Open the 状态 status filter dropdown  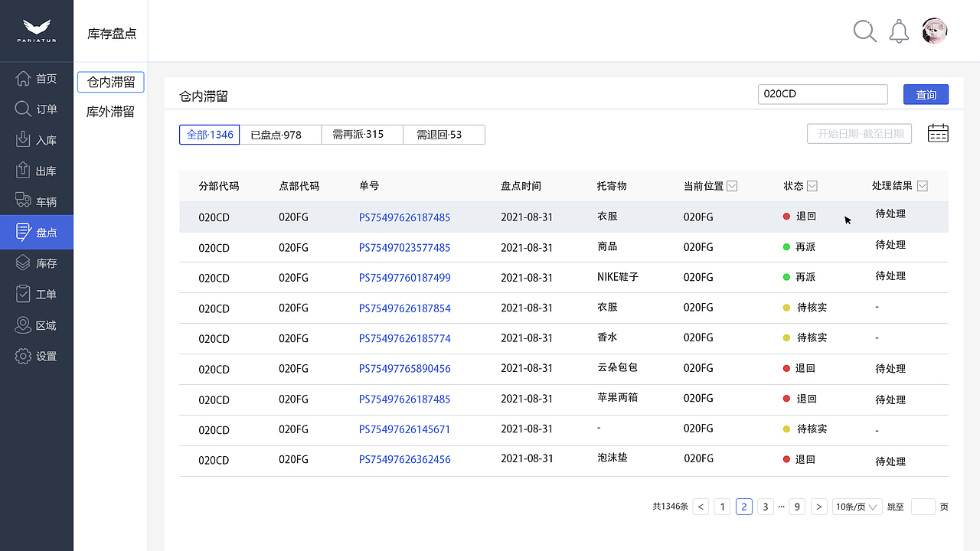(812, 185)
